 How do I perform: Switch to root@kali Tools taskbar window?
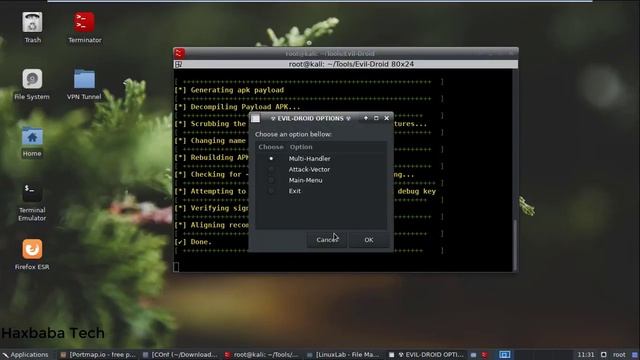pos(262,355)
